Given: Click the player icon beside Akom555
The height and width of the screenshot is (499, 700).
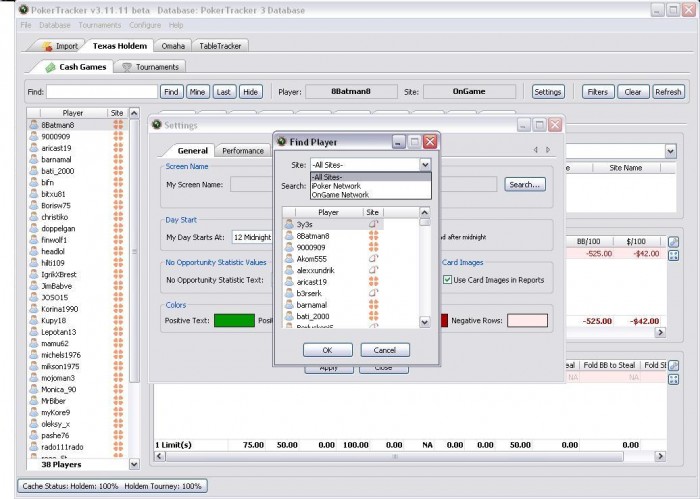Looking at the screenshot, I should click(x=289, y=258).
